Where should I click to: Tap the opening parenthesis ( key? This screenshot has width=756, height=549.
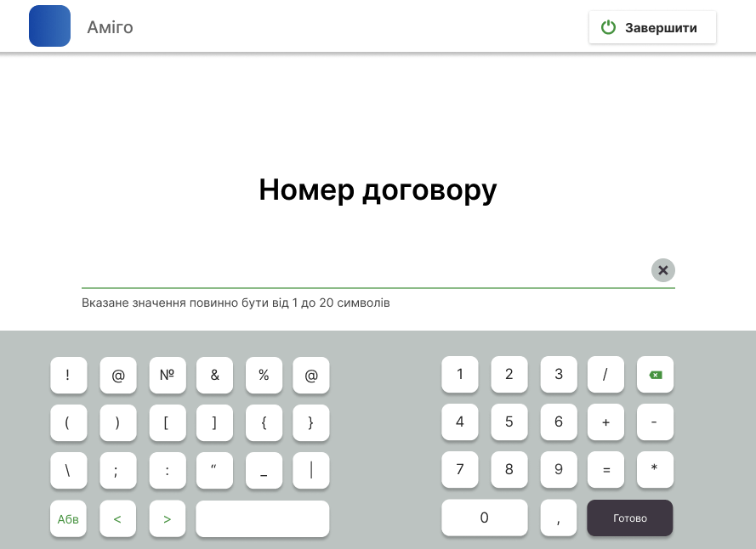(69, 422)
